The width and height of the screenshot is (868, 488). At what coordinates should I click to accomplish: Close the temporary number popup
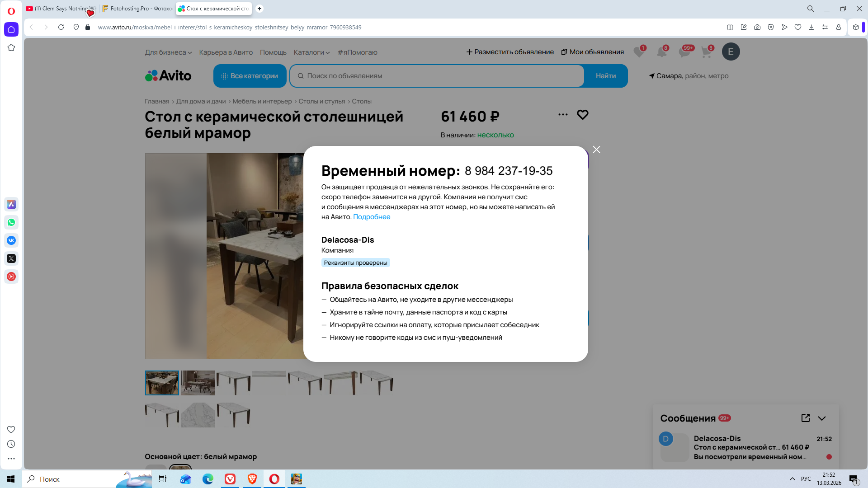596,150
